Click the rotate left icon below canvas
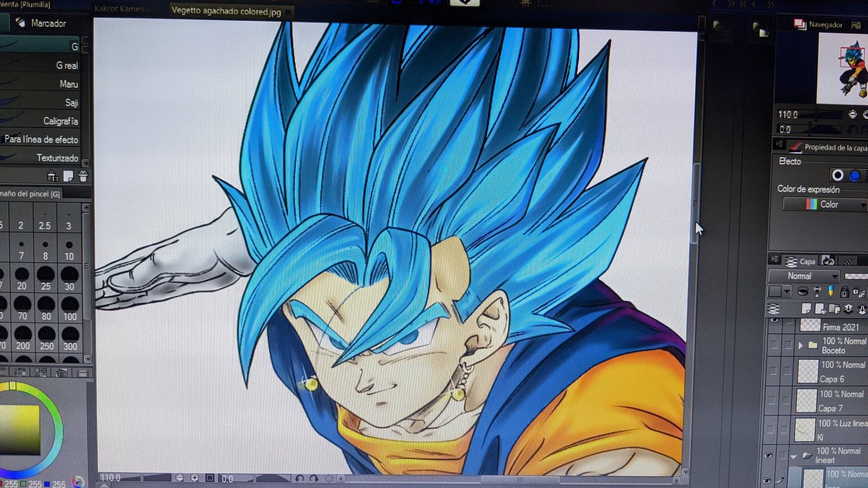Screen dimensions: 868x488 pos(300,479)
